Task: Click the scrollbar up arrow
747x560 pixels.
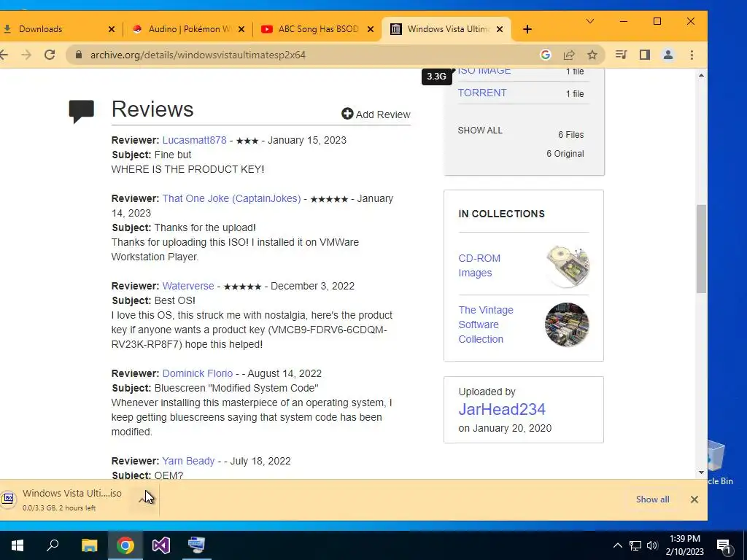Action: pos(701,75)
